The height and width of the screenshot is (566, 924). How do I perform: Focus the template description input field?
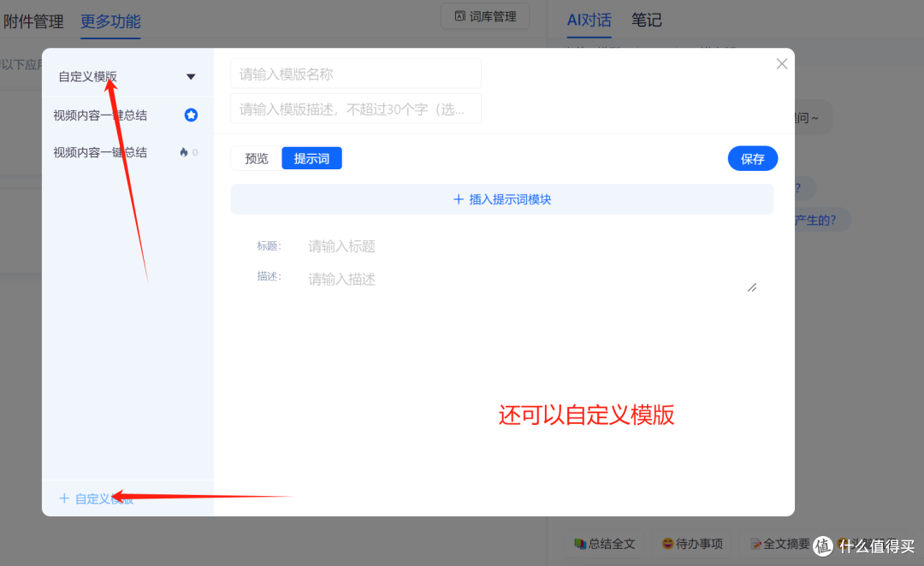click(356, 109)
